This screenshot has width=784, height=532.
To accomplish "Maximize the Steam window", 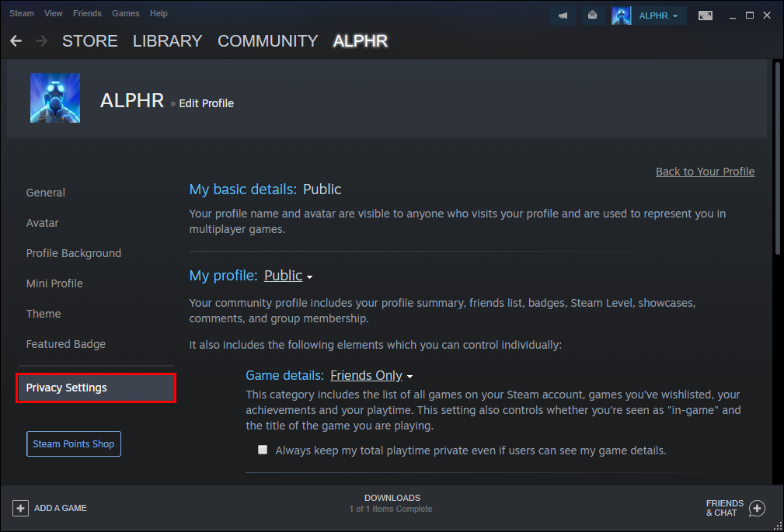I will click(x=750, y=16).
